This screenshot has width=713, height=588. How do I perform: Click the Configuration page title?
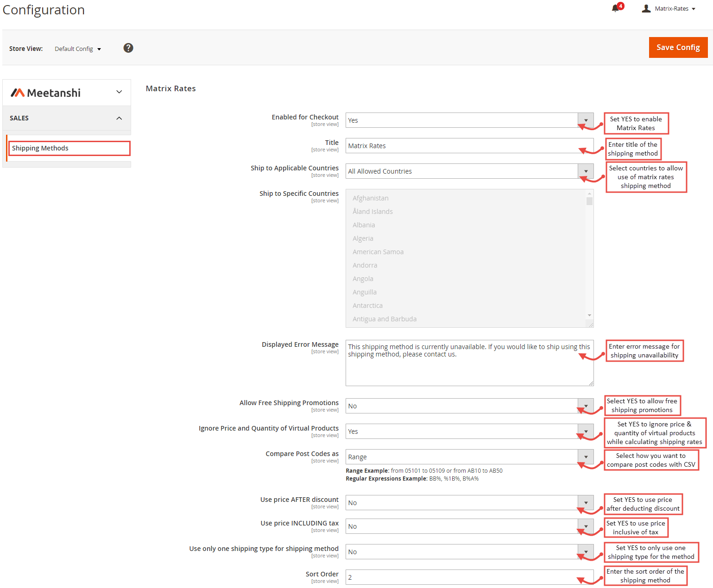click(x=44, y=10)
